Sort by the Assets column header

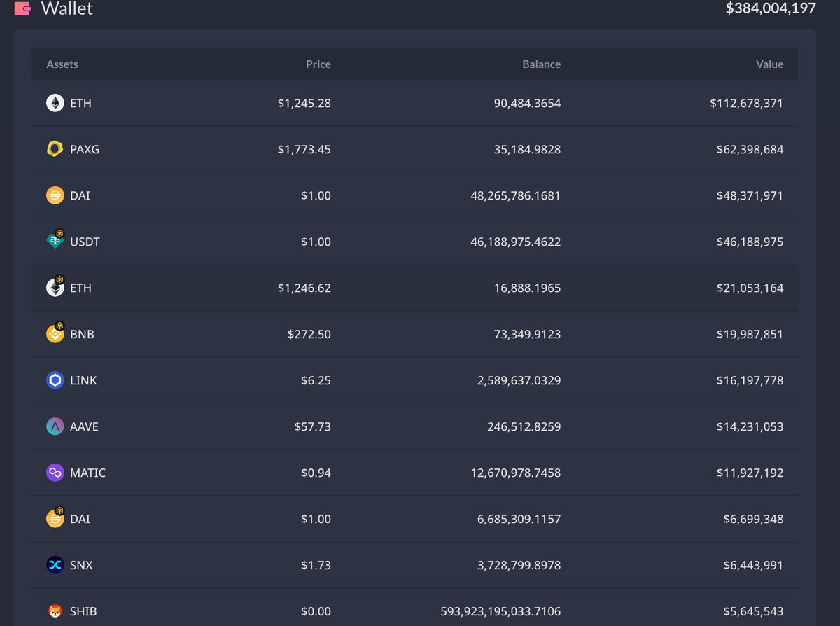click(x=62, y=64)
